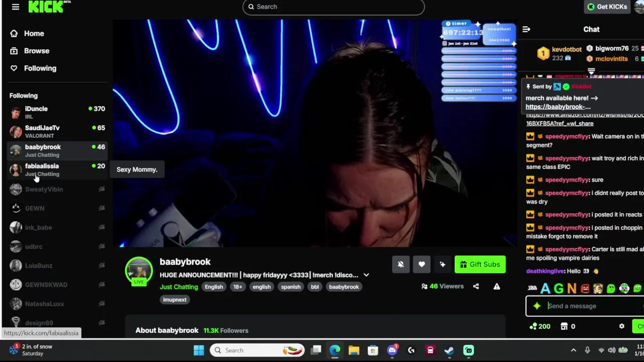Click the Gift Subs button
Screen dimensions: 644x362
click(x=480, y=264)
